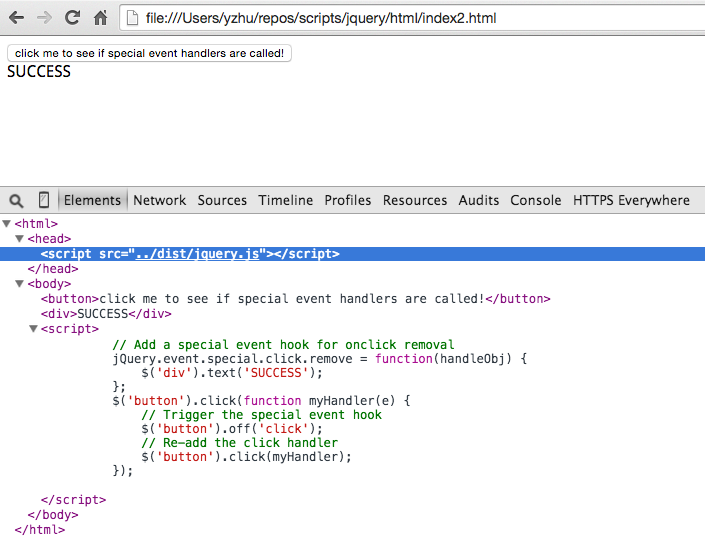This screenshot has width=705, height=545.
Task: Select the button element row in DOM tree
Action: 295,299
